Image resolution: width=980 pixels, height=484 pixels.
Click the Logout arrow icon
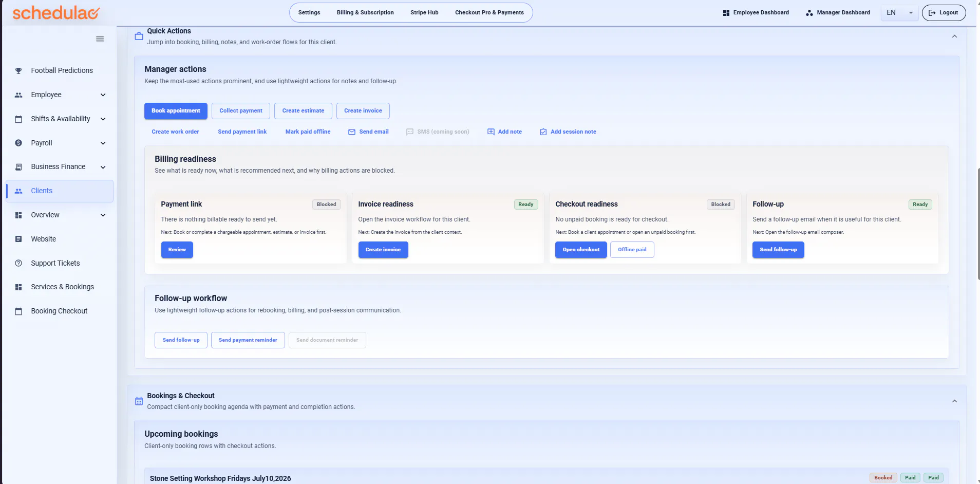coord(932,13)
